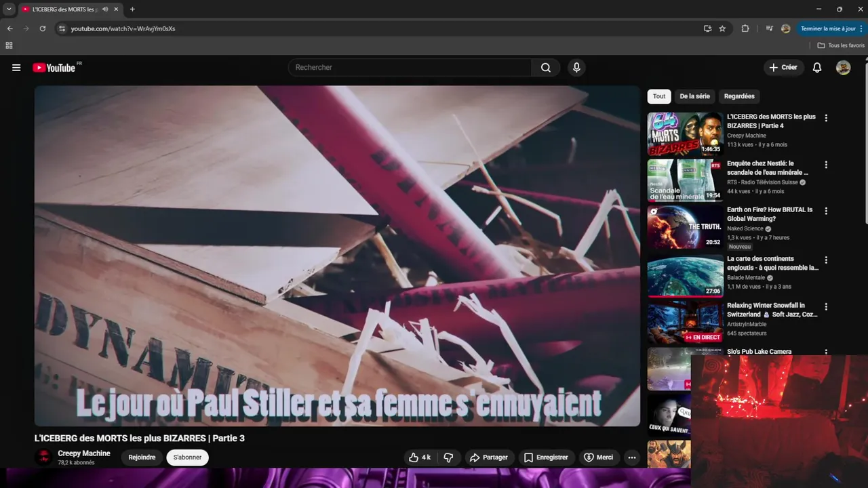Open the apps grid in bookmarks bar

pos(9,45)
